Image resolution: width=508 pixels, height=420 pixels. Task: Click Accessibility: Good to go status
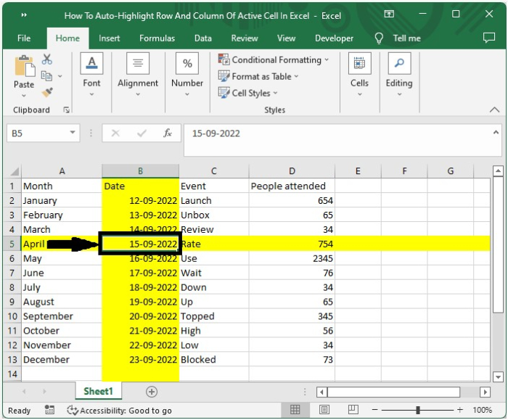coord(120,411)
